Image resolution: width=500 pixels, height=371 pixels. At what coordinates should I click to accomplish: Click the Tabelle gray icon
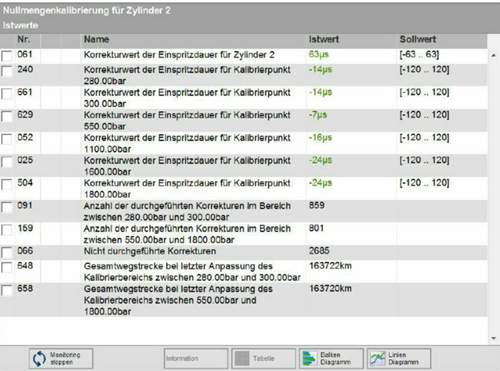click(x=242, y=359)
